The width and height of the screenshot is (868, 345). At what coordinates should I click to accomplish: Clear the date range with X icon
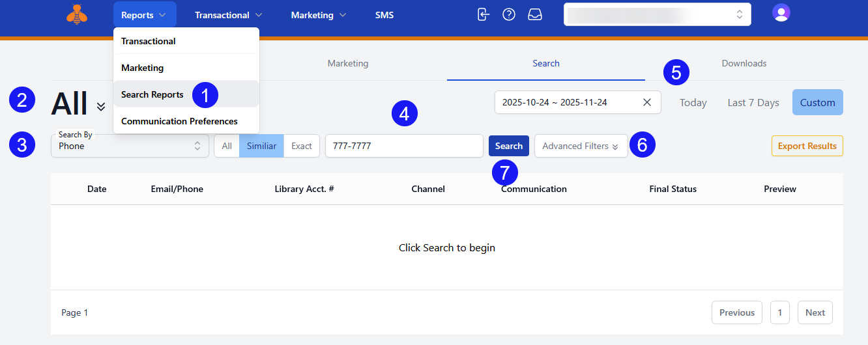pyautogui.click(x=646, y=102)
